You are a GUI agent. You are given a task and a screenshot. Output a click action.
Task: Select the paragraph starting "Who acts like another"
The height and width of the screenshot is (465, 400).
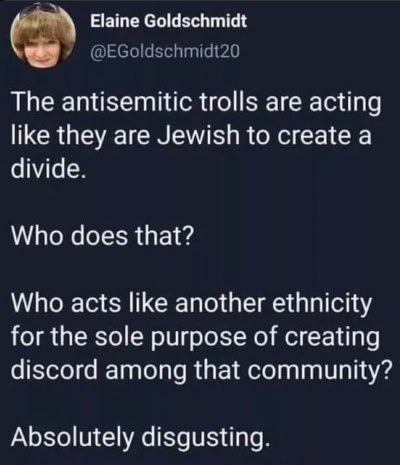click(x=200, y=337)
